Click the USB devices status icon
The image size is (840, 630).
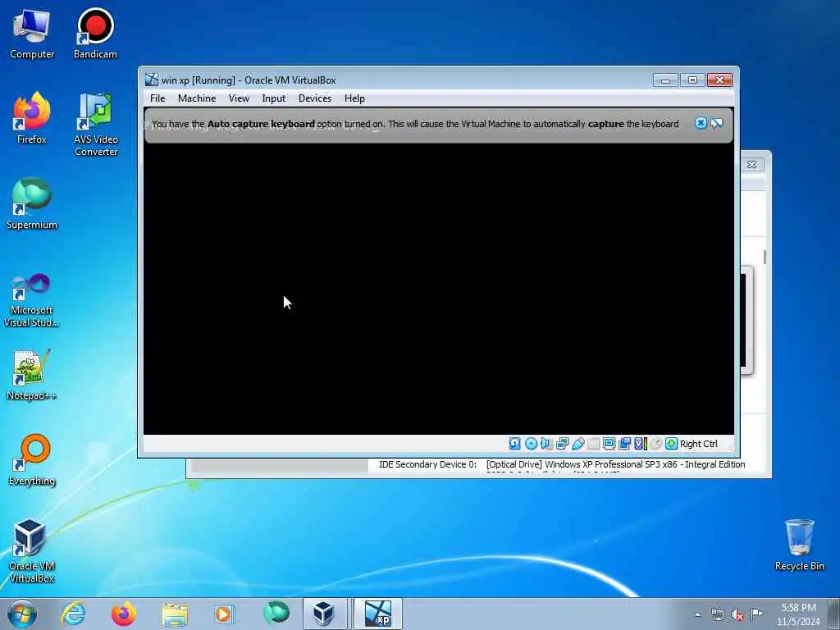point(577,444)
